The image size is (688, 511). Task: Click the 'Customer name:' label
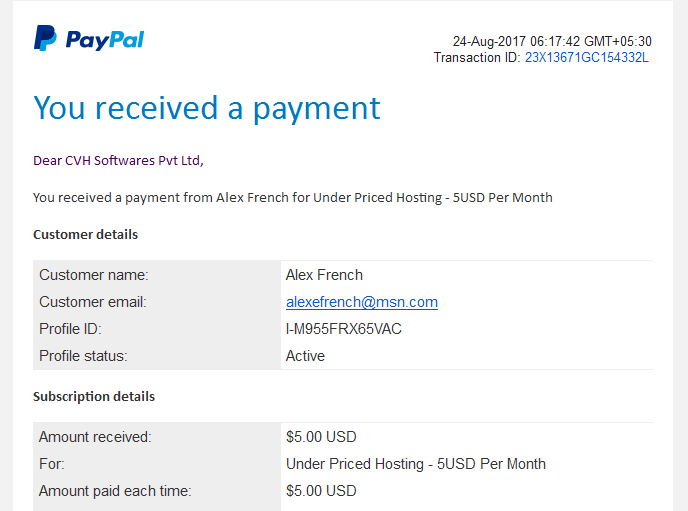94,275
